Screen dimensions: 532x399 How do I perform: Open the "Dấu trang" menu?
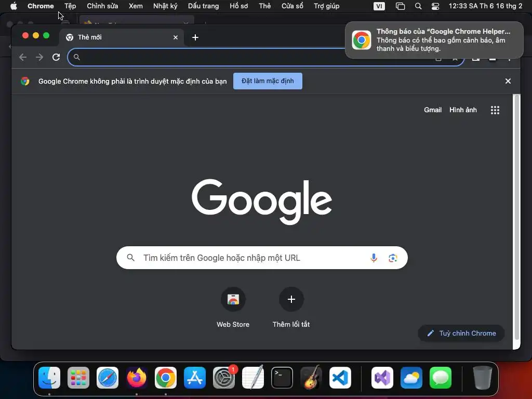204,6
